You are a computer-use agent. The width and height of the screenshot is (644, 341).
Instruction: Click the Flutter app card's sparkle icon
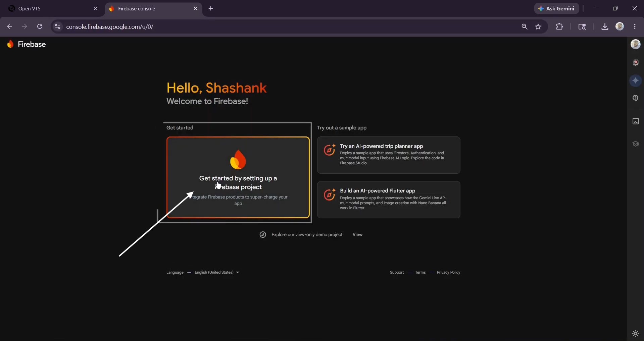click(x=329, y=194)
